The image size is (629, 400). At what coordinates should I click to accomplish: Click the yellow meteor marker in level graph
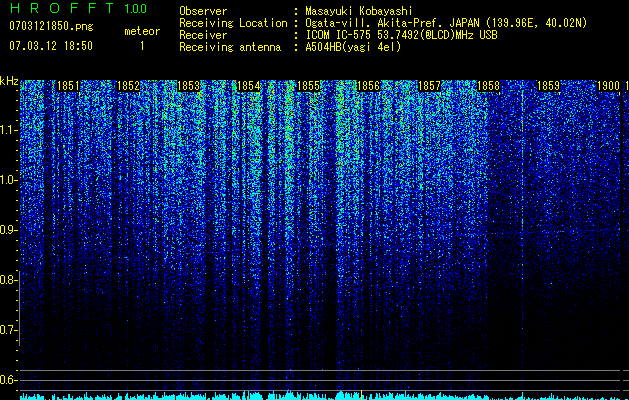[361, 395]
